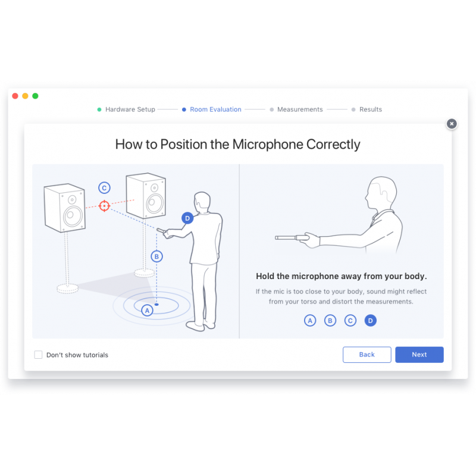Switch to the Results step
Screen dimensions: 476x476
(370, 109)
